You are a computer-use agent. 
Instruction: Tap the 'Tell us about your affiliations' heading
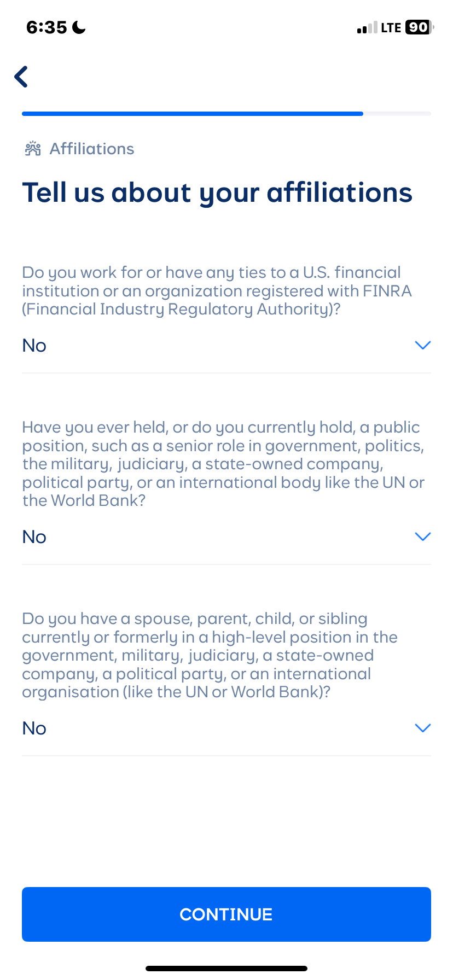(217, 192)
